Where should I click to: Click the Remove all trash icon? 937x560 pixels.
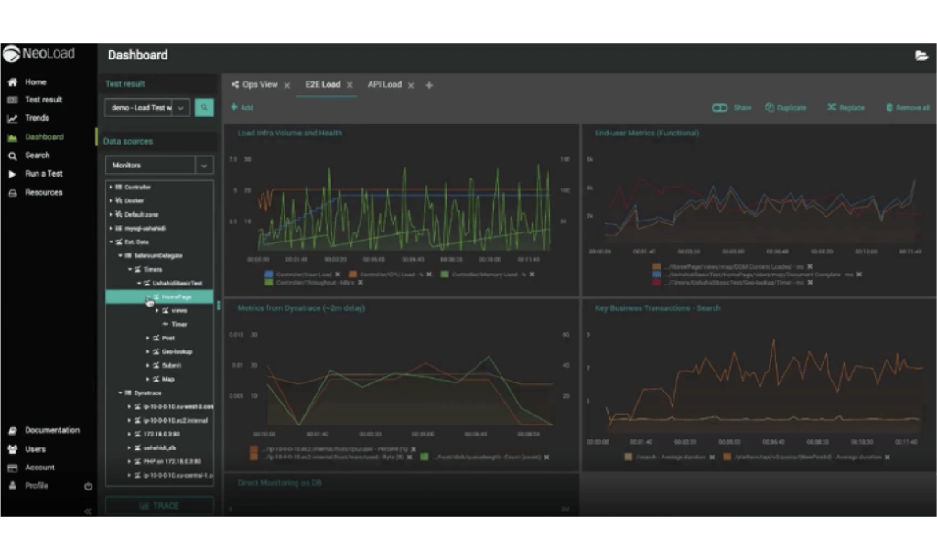coord(889,108)
